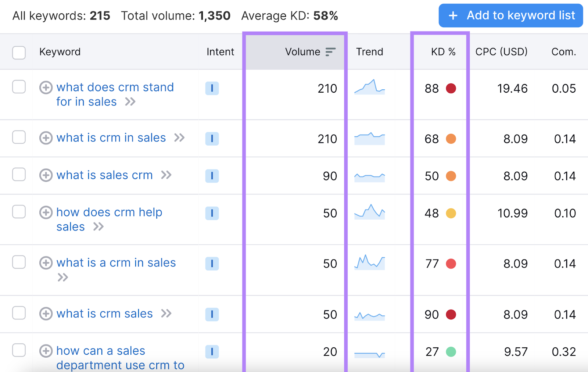Click the Volume value 210 in the top row
Viewport: 588px width, 372px height.
coord(327,88)
